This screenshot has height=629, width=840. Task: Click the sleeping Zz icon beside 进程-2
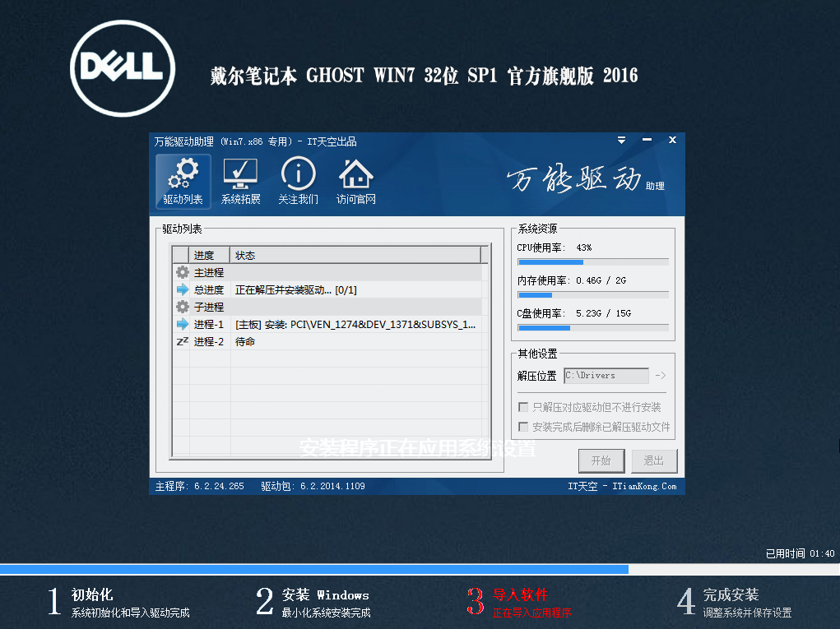tap(183, 341)
